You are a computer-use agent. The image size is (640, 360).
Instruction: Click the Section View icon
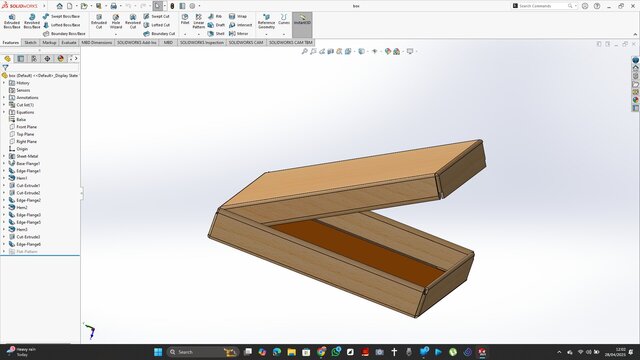point(331,51)
